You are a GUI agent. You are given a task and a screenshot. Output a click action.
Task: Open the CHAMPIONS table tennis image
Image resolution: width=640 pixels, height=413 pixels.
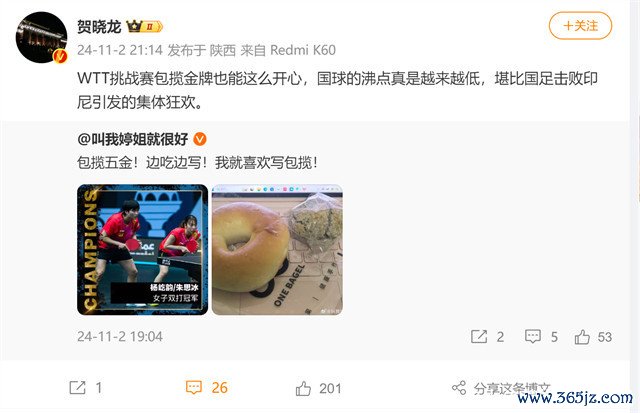tap(142, 250)
